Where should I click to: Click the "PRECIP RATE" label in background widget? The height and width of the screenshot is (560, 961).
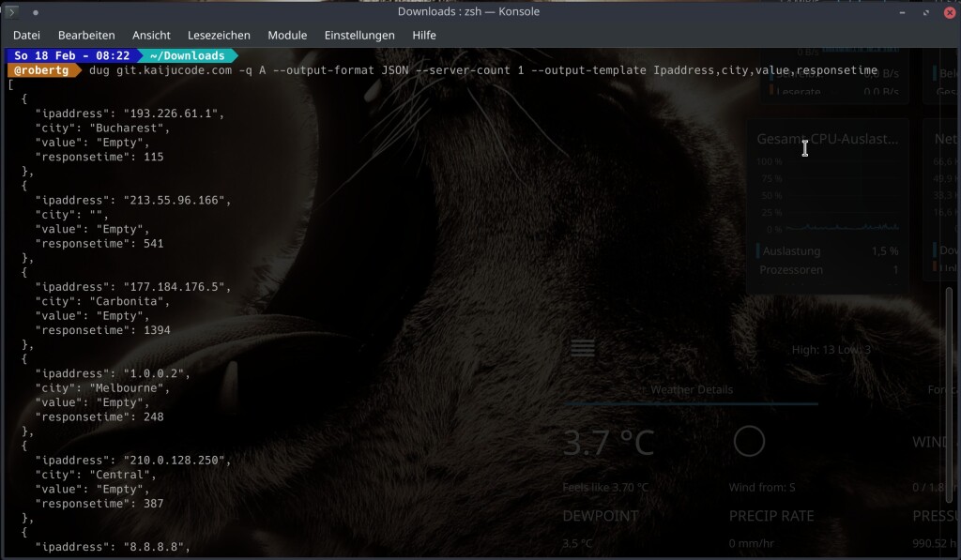771,516
